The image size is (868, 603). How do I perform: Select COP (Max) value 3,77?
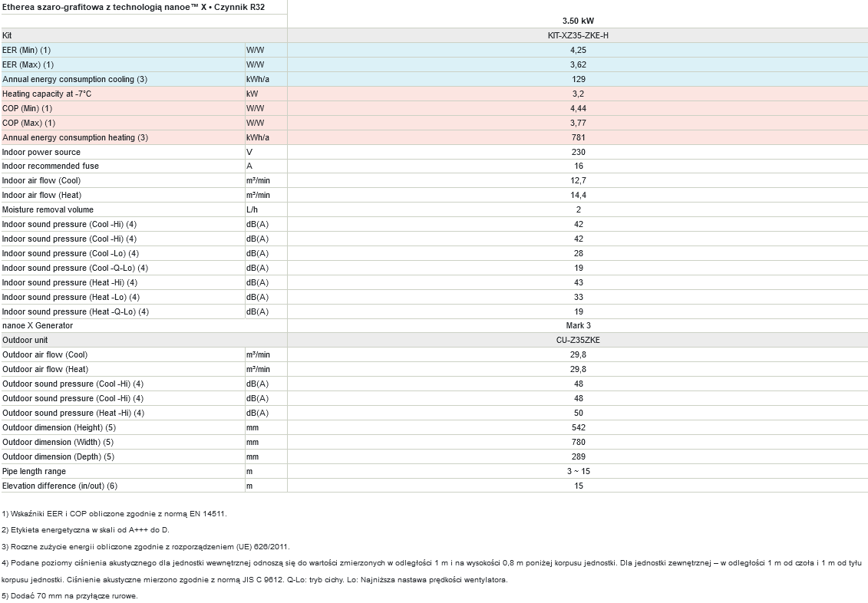point(578,123)
